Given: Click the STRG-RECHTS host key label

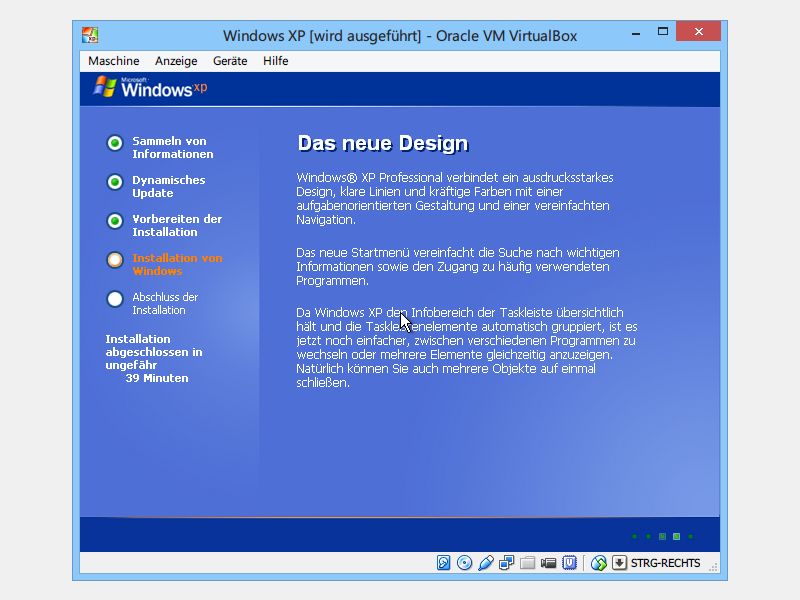Looking at the screenshot, I should (665, 563).
